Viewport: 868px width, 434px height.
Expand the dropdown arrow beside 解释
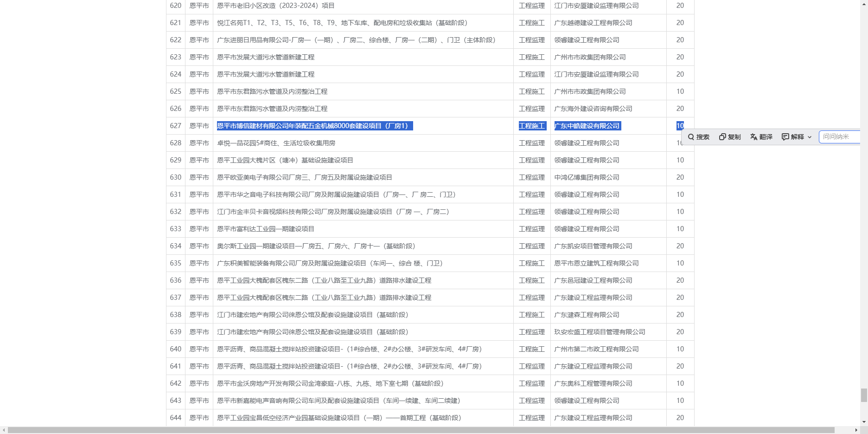810,137
